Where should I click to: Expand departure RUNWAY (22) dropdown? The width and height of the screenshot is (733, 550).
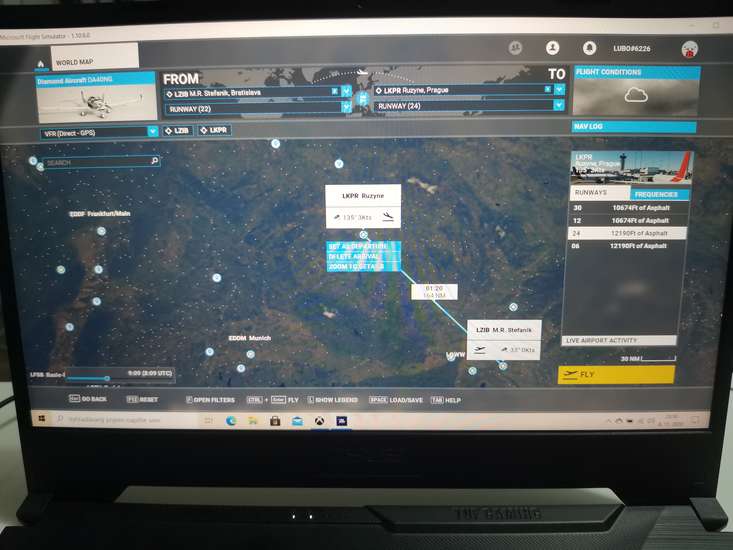(x=346, y=107)
